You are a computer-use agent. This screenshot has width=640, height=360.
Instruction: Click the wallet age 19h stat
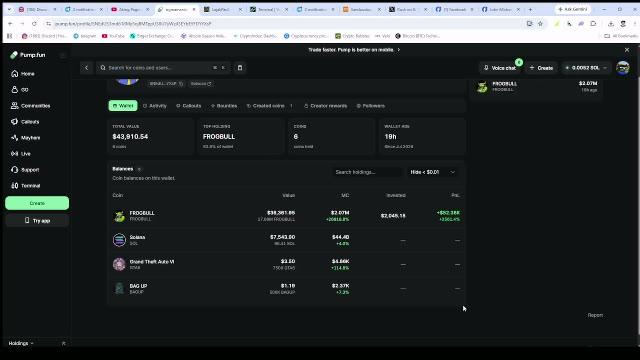[390, 136]
